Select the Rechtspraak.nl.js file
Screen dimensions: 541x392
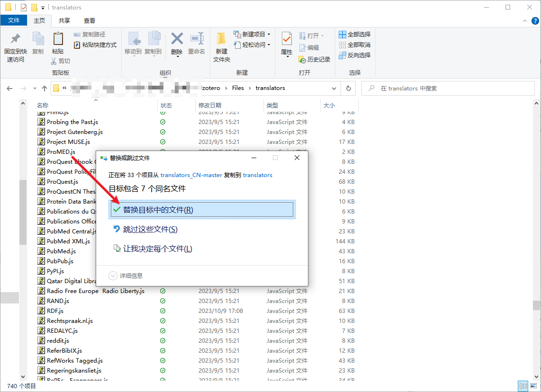coord(70,321)
